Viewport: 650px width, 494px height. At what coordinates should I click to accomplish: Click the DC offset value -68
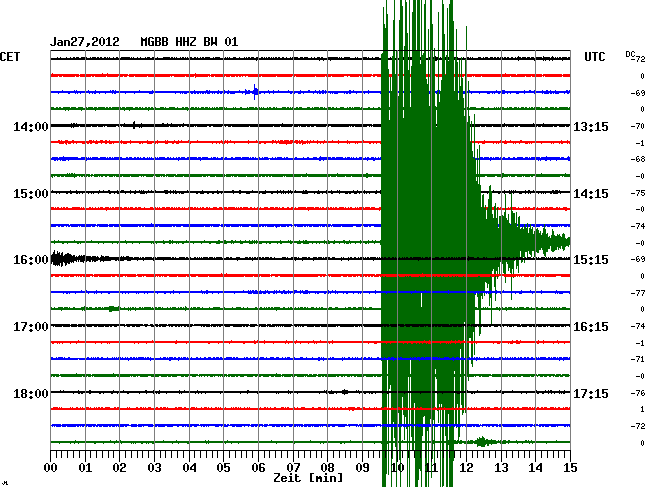coord(638,159)
